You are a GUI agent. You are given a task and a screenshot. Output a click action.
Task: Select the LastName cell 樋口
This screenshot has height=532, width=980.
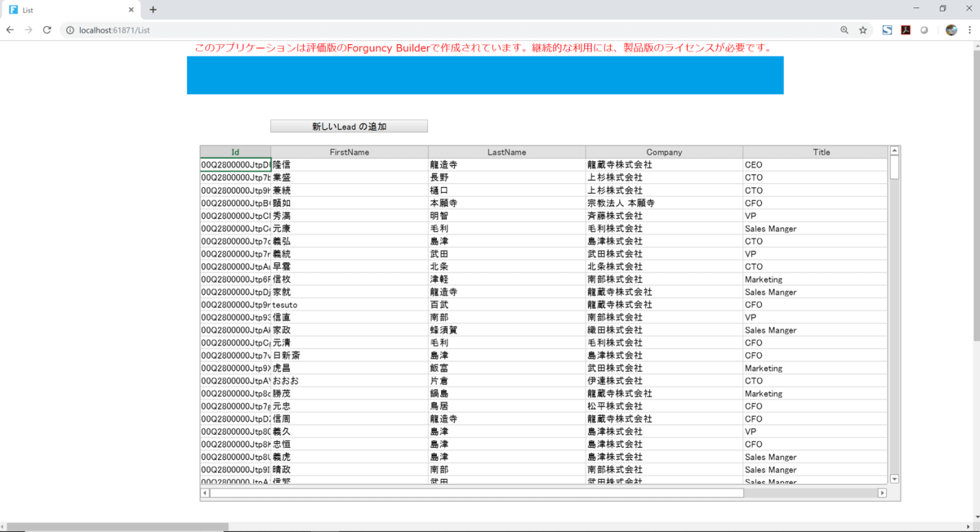[506, 190]
